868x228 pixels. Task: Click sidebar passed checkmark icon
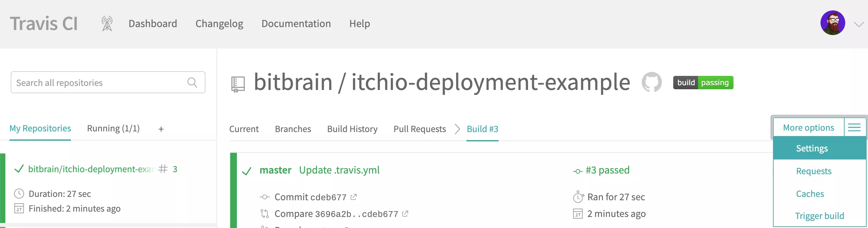[19, 168]
